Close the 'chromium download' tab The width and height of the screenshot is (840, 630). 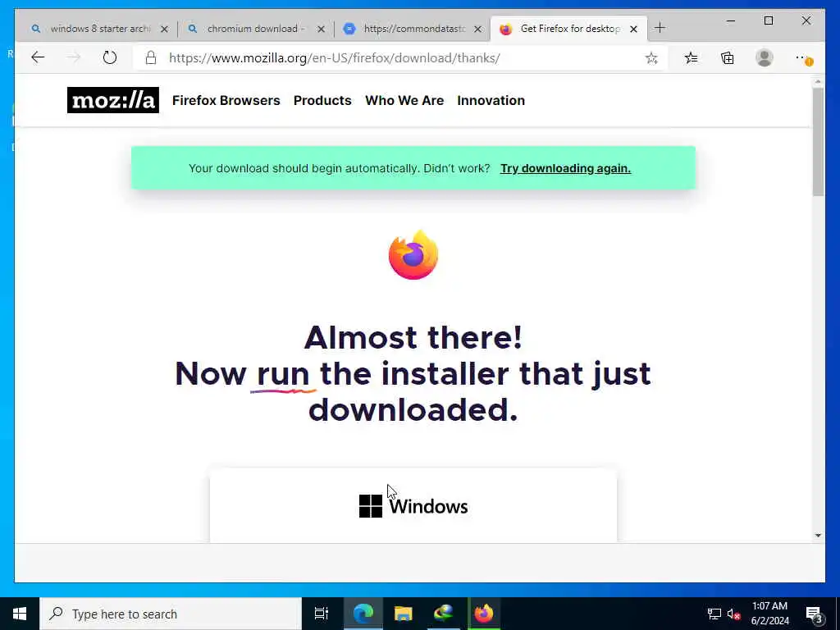point(321,29)
